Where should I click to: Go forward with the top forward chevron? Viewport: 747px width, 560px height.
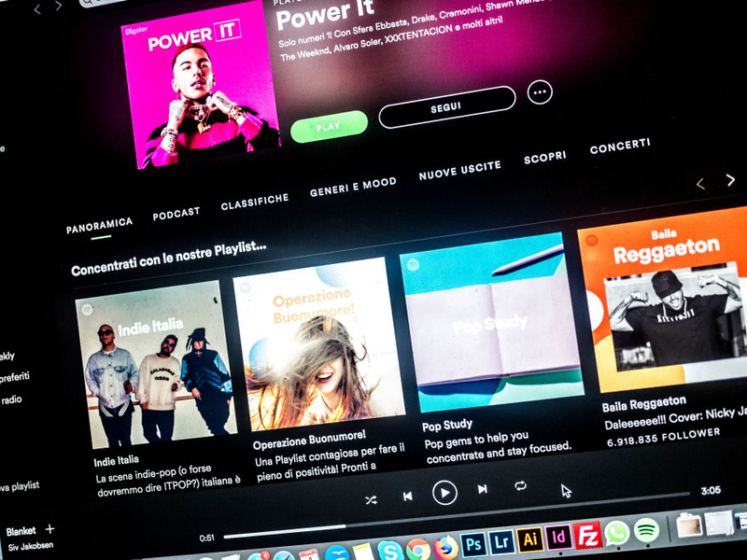pyautogui.click(x=58, y=6)
